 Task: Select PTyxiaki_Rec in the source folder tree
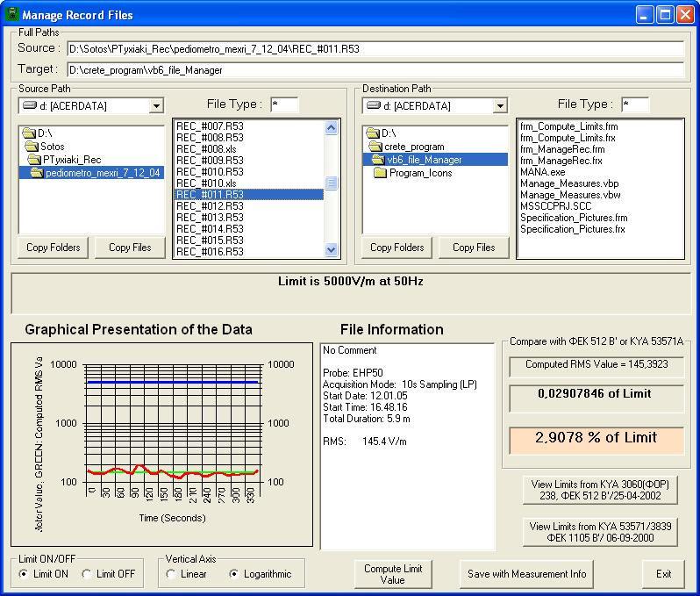coord(72,160)
